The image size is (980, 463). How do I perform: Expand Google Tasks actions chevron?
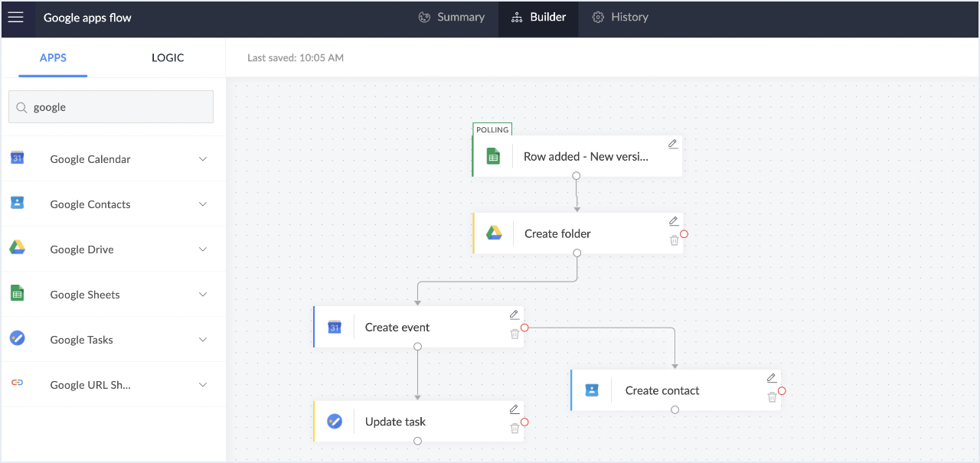tap(203, 340)
